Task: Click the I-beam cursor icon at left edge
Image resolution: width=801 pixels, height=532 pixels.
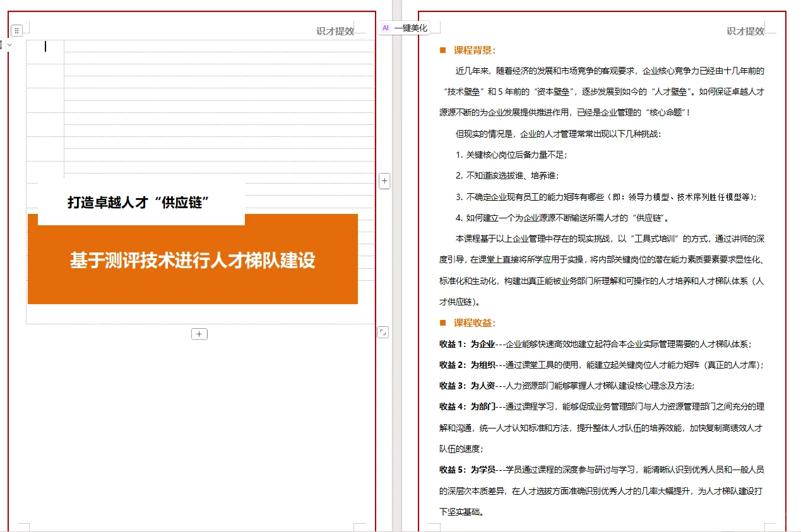Action: [x=2, y=45]
